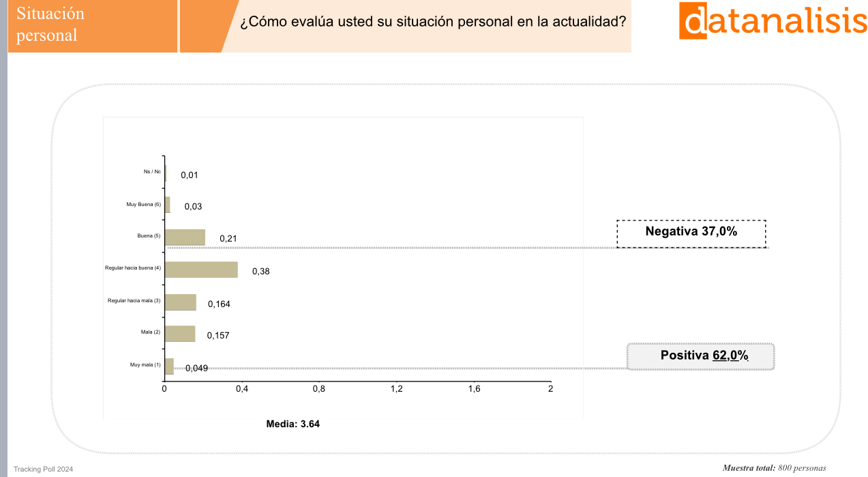Select the Media: 3.64 text
The height and width of the screenshot is (477, 868).
click(x=293, y=424)
